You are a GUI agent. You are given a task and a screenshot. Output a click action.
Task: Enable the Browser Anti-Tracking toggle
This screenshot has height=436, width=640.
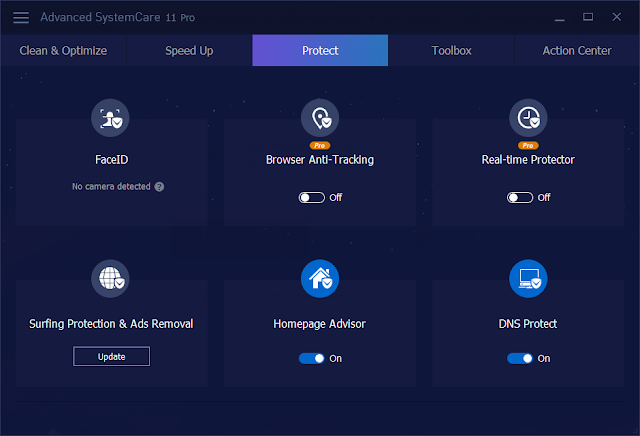click(311, 198)
